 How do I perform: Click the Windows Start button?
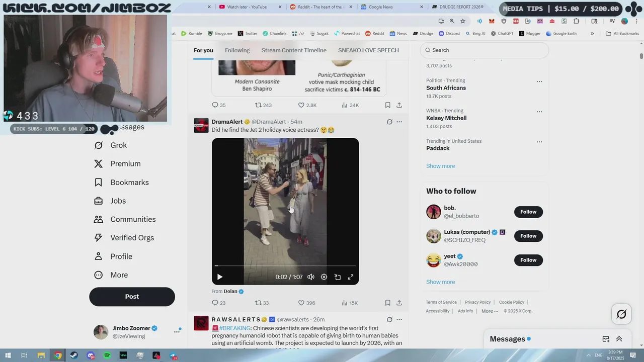click(x=8, y=355)
